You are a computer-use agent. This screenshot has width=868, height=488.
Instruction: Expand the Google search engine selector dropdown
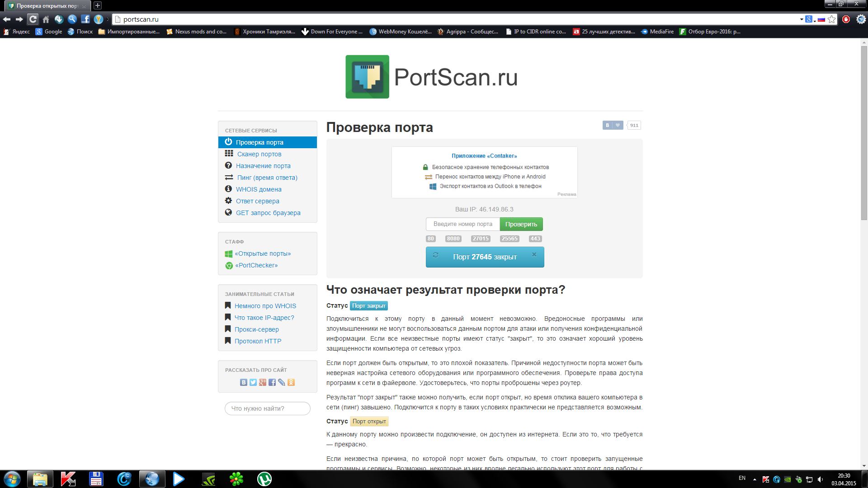click(815, 20)
